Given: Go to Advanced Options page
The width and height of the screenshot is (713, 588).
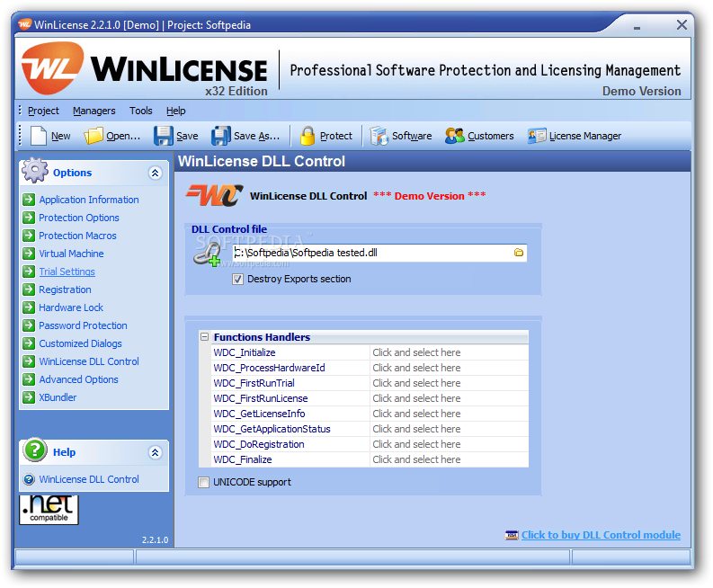Looking at the screenshot, I should (78, 379).
